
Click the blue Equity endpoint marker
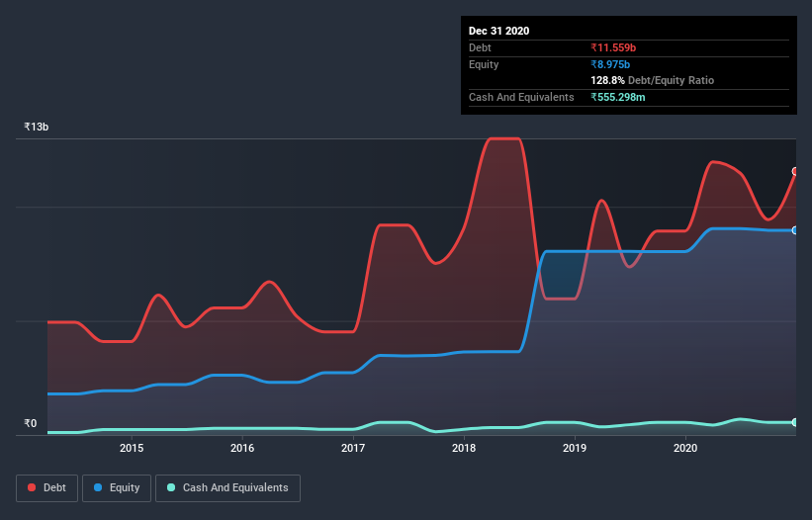[795, 230]
